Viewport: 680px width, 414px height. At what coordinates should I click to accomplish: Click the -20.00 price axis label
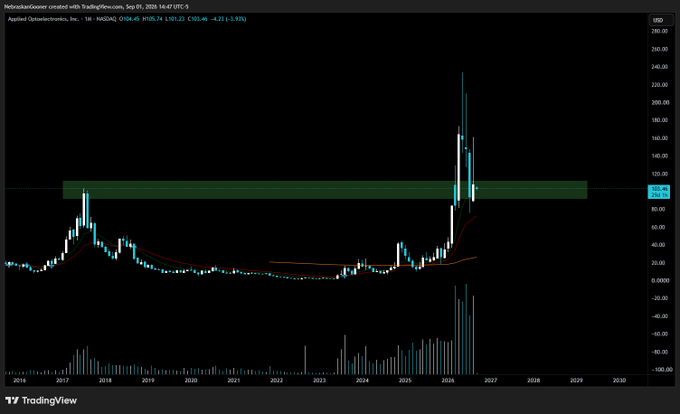pos(659,298)
